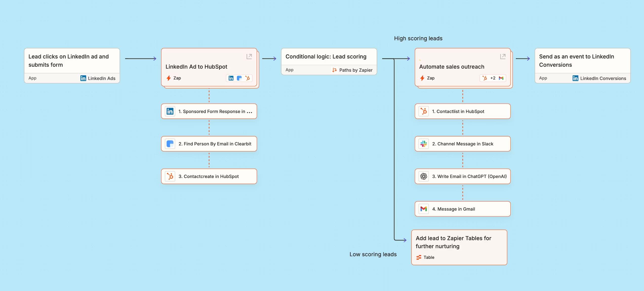The height and width of the screenshot is (291, 644).
Task: Click LinkedIn icon beside LinkedIn Conversions label
Action: click(x=575, y=78)
